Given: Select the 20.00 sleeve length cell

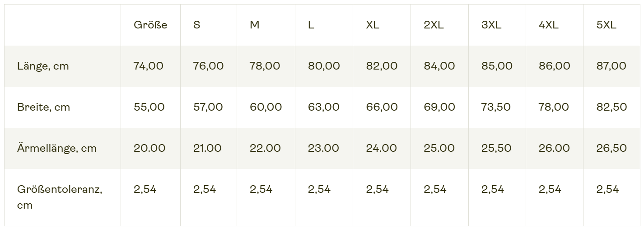Looking at the screenshot, I should [x=149, y=148].
